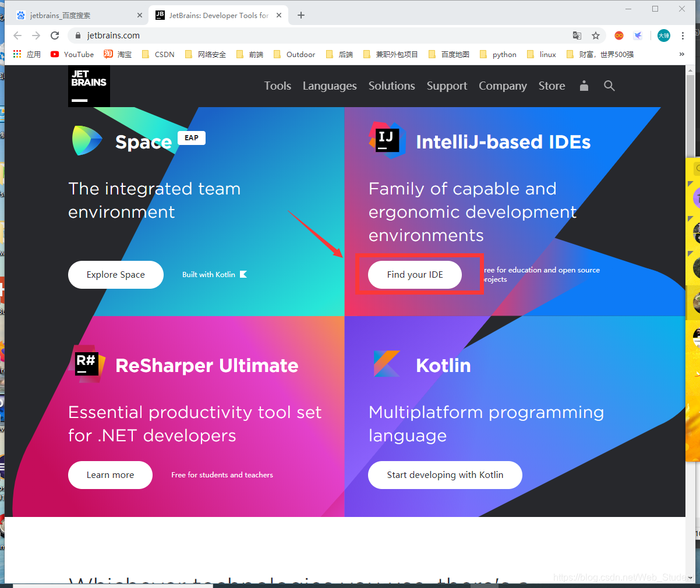Image resolution: width=700 pixels, height=588 pixels.
Task: Click the IntelliJ-based IDEs heading
Action: 503,142
